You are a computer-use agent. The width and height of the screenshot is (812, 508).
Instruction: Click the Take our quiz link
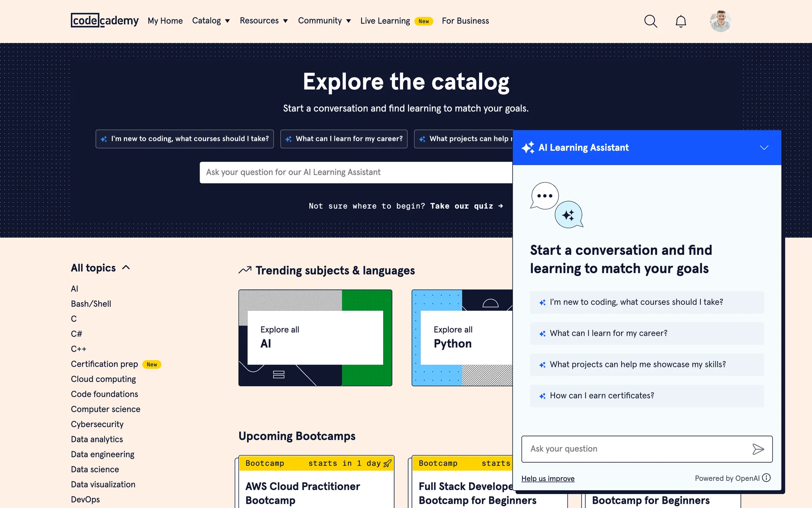pos(466,206)
